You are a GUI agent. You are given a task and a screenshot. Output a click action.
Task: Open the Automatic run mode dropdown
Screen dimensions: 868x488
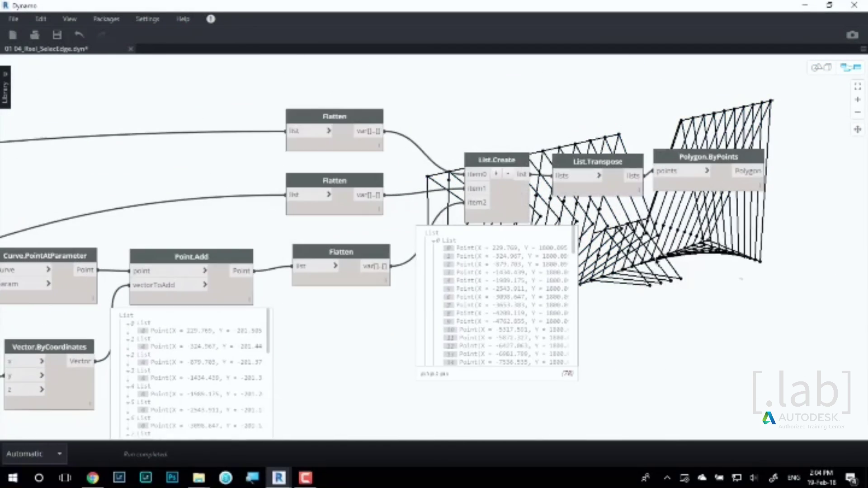[x=59, y=454]
